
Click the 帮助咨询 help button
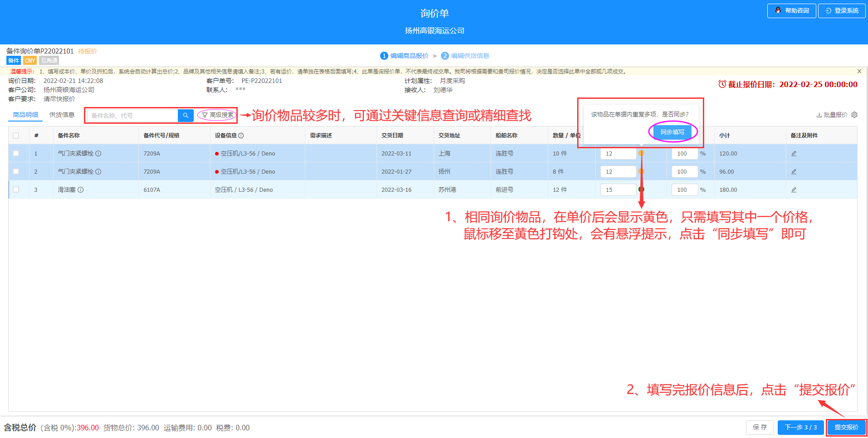pyautogui.click(x=791, y=11)
